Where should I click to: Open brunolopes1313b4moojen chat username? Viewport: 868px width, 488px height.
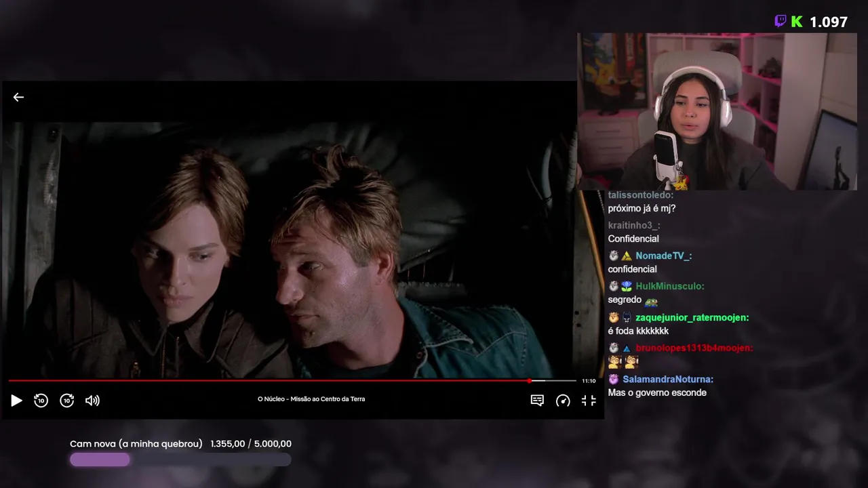[x=694, y=348]
